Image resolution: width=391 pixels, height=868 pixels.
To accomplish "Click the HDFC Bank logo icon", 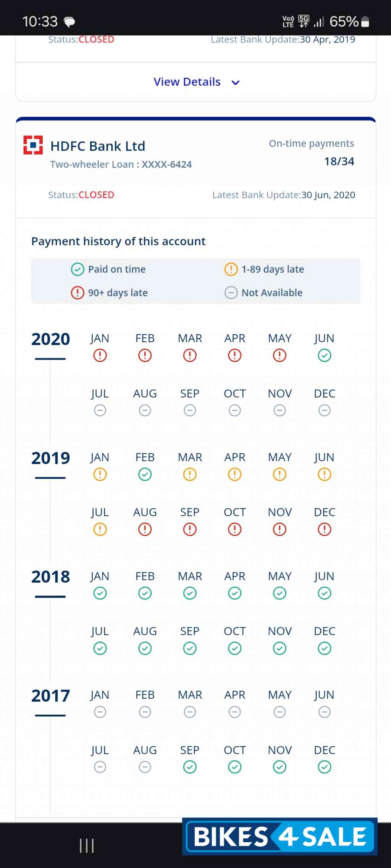I will (33, 145).
